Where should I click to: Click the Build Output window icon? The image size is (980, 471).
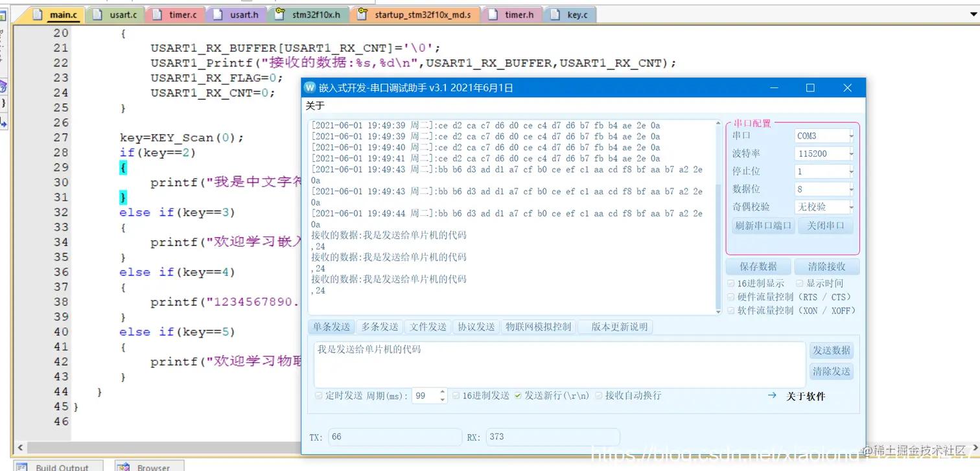click(x=23, y=466)
